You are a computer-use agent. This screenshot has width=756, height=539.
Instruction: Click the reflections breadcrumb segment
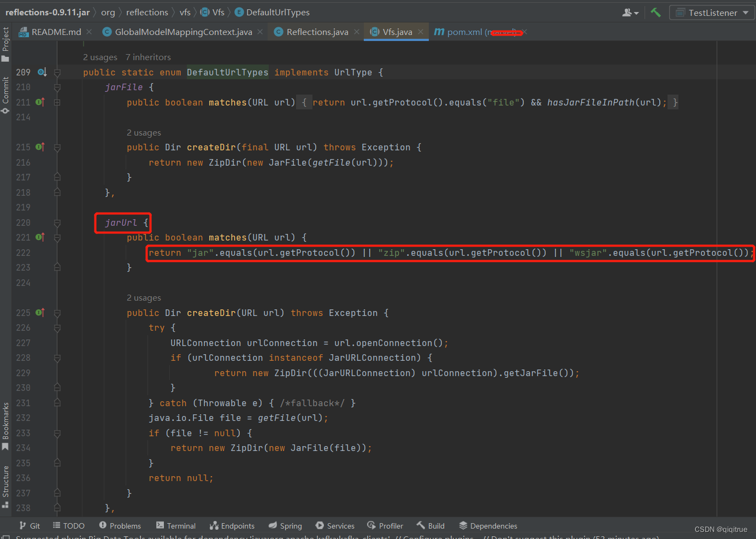147,12
